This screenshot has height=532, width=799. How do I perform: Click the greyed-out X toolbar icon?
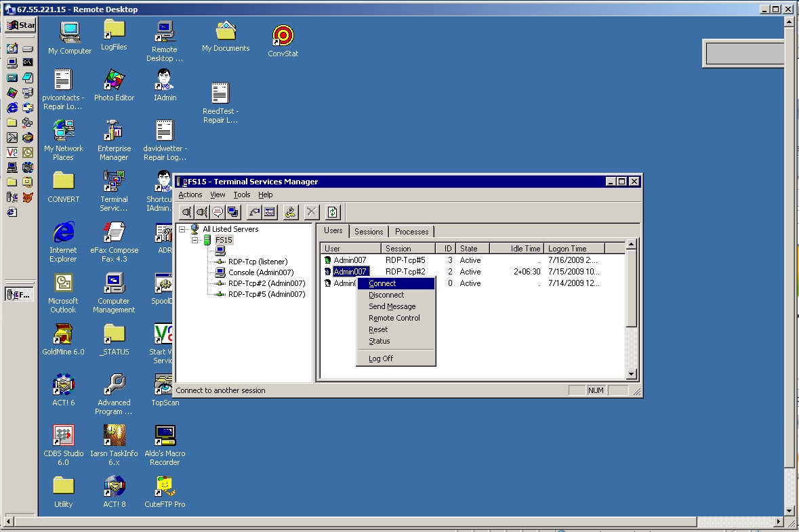click(311, 212)
